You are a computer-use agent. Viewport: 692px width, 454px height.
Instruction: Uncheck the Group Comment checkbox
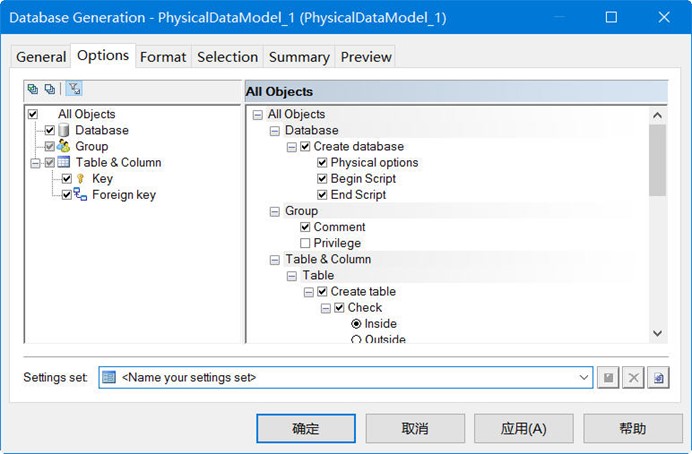(305, 227)
